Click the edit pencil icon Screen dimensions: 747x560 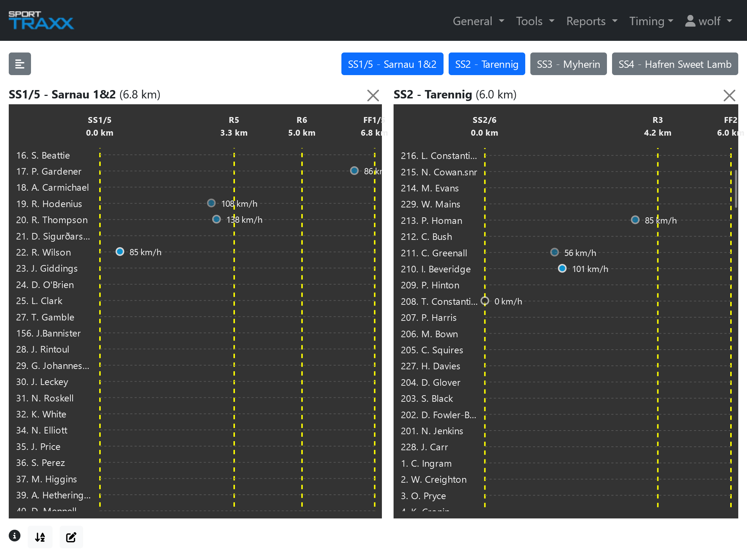(71, 537)
